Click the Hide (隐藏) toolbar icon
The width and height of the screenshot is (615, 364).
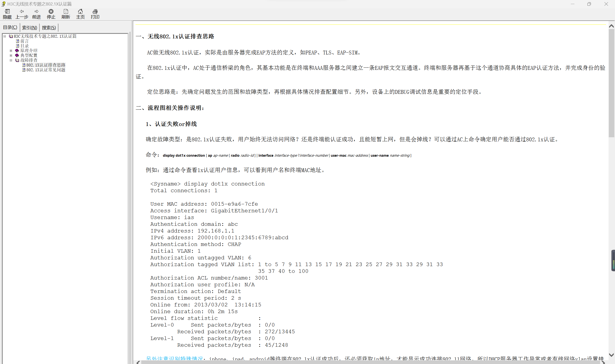(7, 12)
